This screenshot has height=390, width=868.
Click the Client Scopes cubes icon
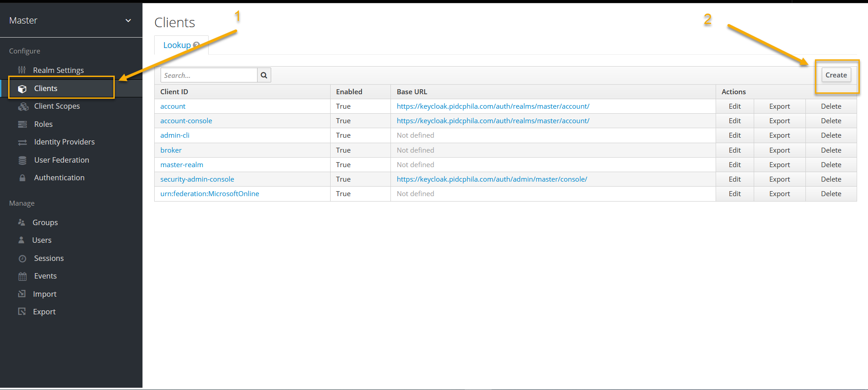tap(23, 106)
